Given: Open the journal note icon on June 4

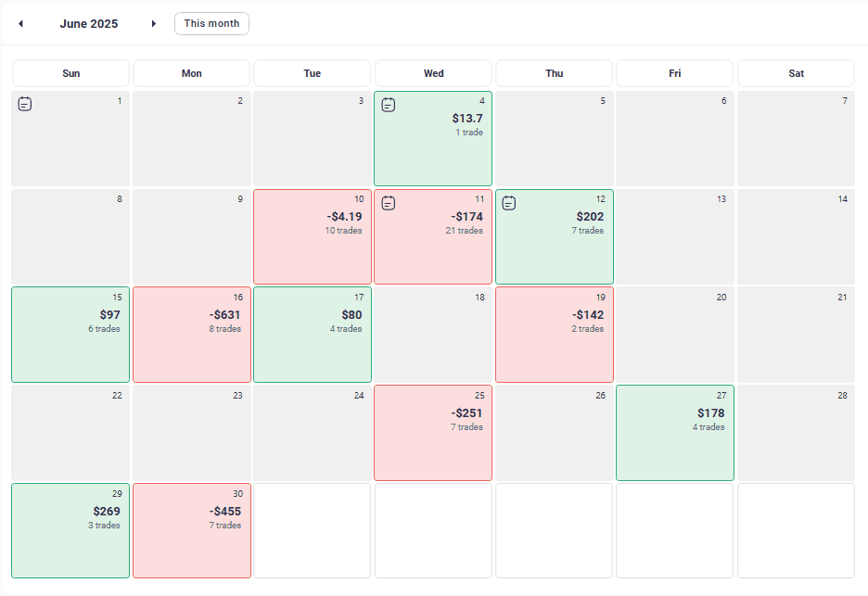Looking at the screenshot, I should (x=389, y=105).
